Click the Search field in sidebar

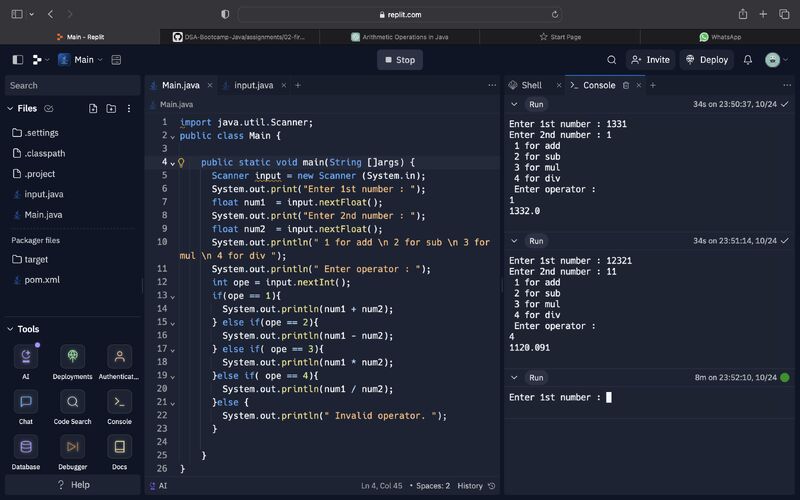point(70,85)
